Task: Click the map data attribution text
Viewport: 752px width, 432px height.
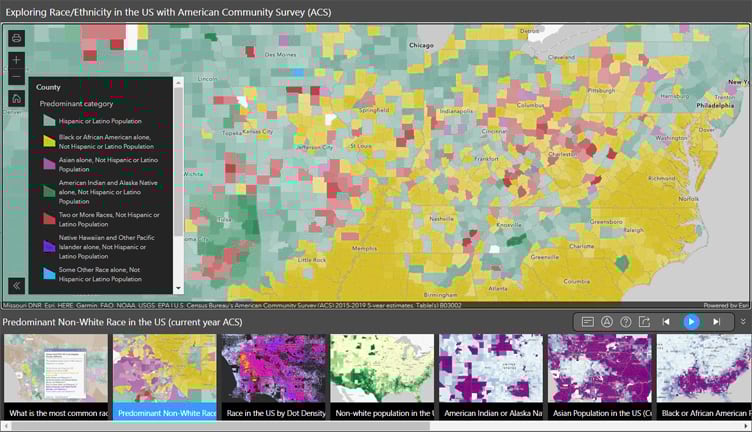Action: point(232,305)
